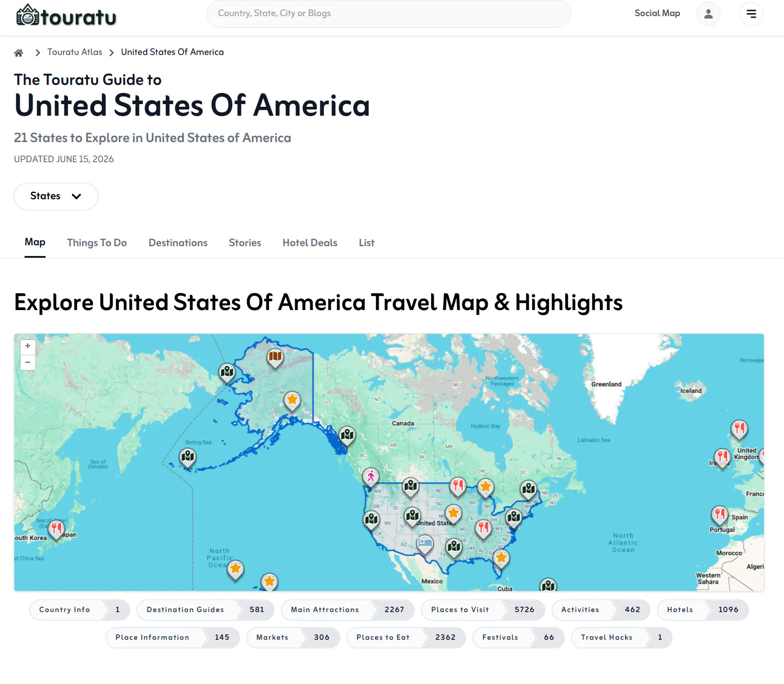The height and width of the screenshot is (684, 784).
Task: Click United States Of America breadcrumb
Action: [172, 52]
